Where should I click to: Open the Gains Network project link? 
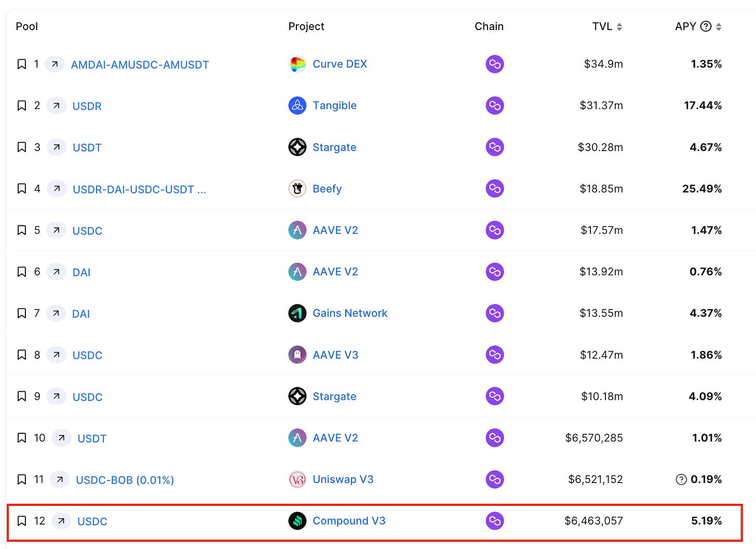pos(350,313)
